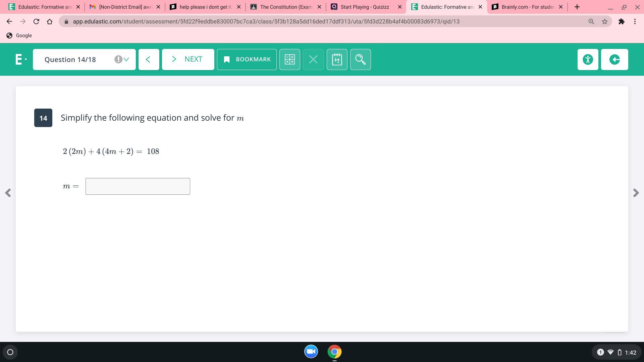
Task: Open Zoom from the shelf
Action: [311, 352]
